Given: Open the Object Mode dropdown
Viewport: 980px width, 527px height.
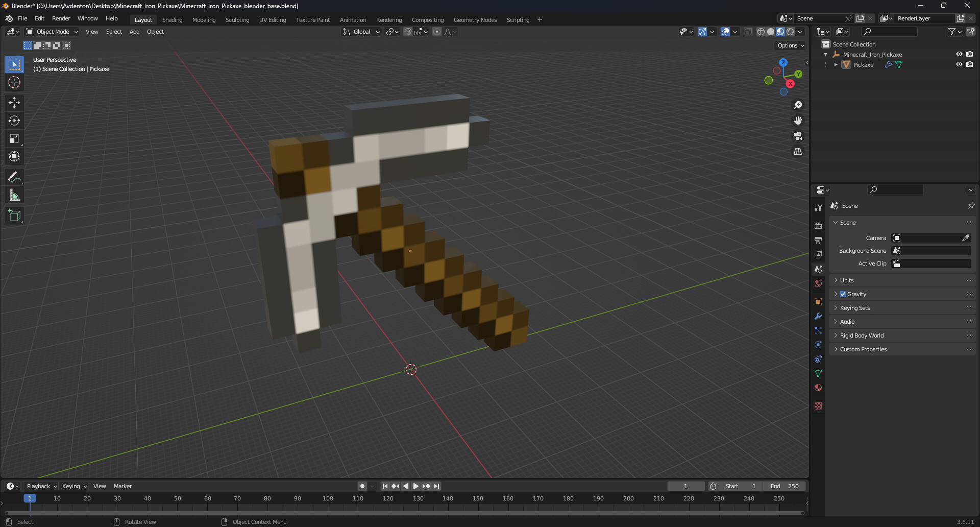Looking at the screenshot, I should click(52, 32).
